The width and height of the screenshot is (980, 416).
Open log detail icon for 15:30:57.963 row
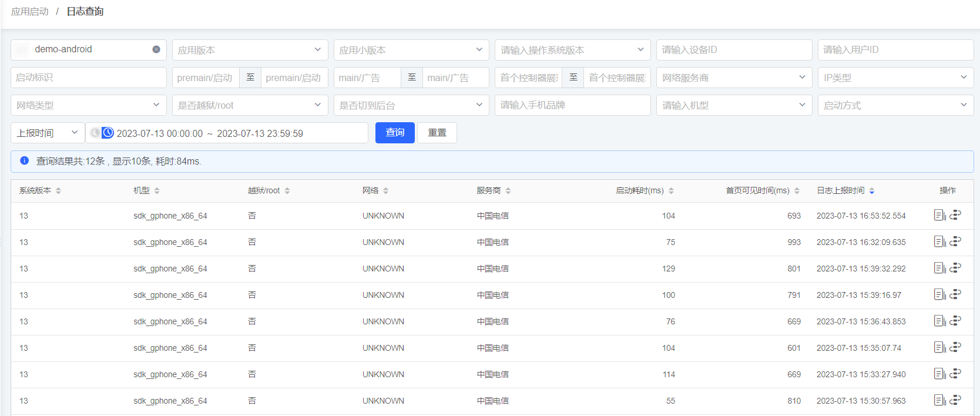(939, 400)
